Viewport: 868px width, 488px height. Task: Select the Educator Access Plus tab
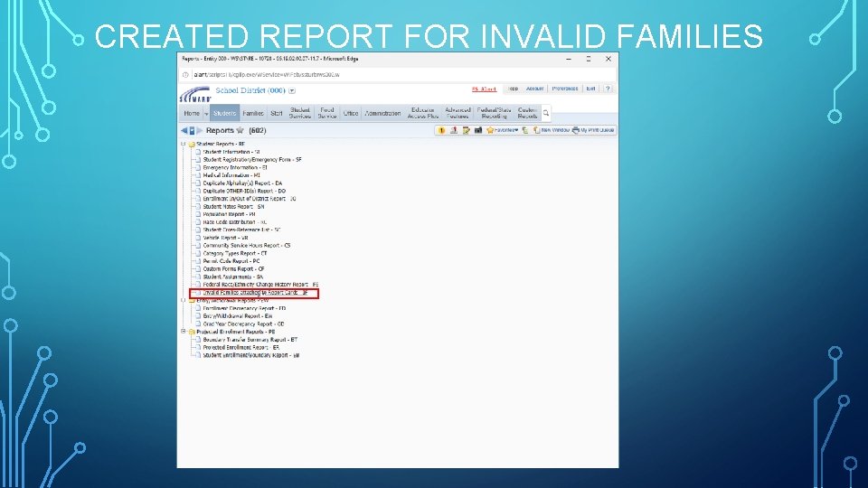(423, 113)
